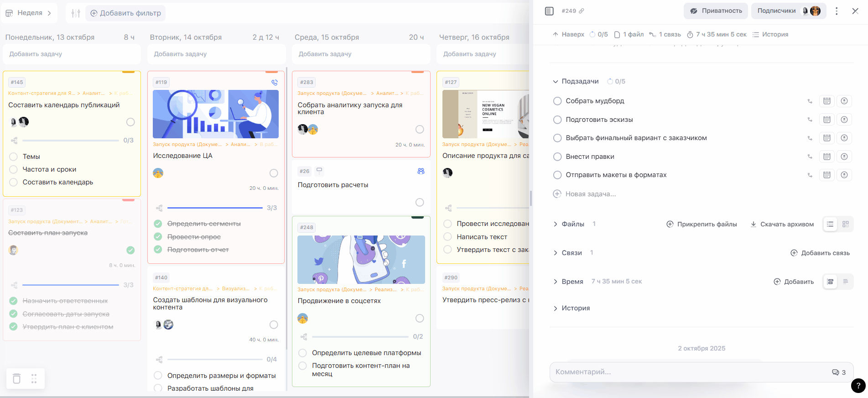Copy task link icon next to #249
Screen dimensions: 868x398
(x=582, y=11)
